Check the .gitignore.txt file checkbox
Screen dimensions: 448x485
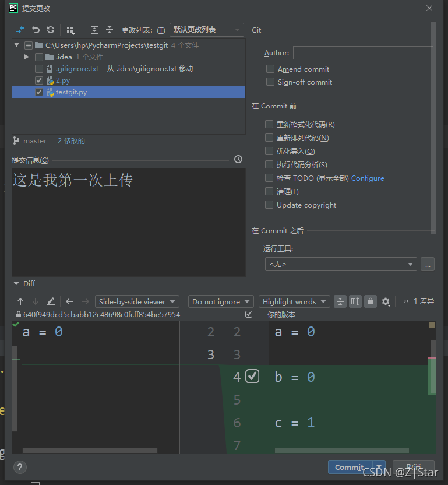click(x=39, y=69)
